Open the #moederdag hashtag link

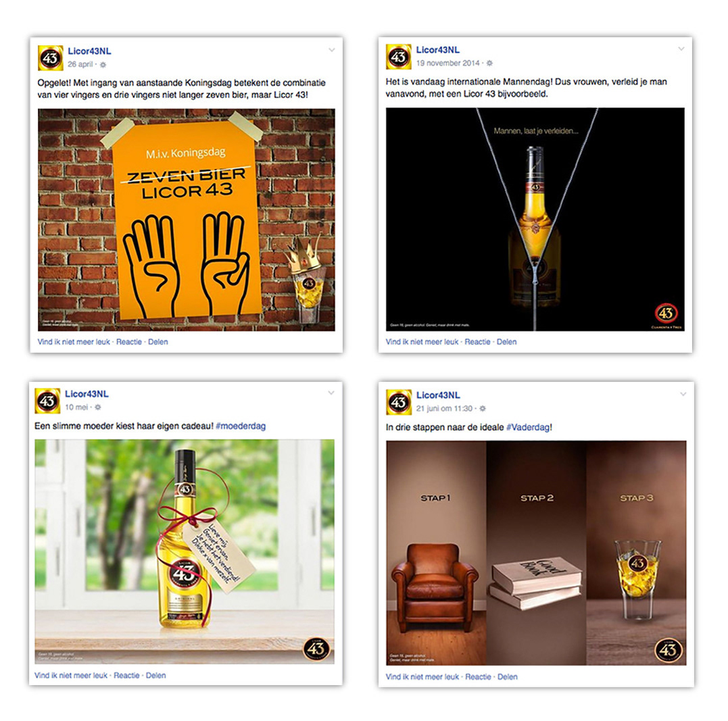click(241, 426)
